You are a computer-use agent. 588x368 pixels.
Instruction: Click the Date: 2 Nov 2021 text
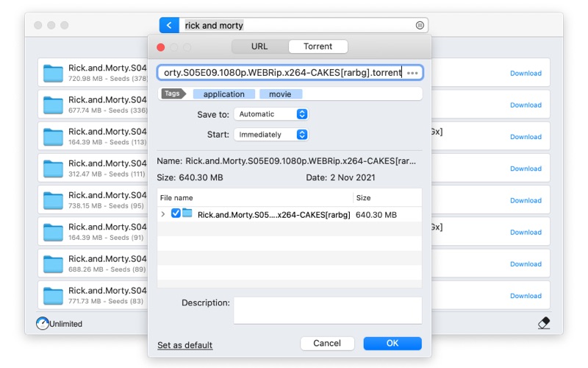tap(340, 177)
